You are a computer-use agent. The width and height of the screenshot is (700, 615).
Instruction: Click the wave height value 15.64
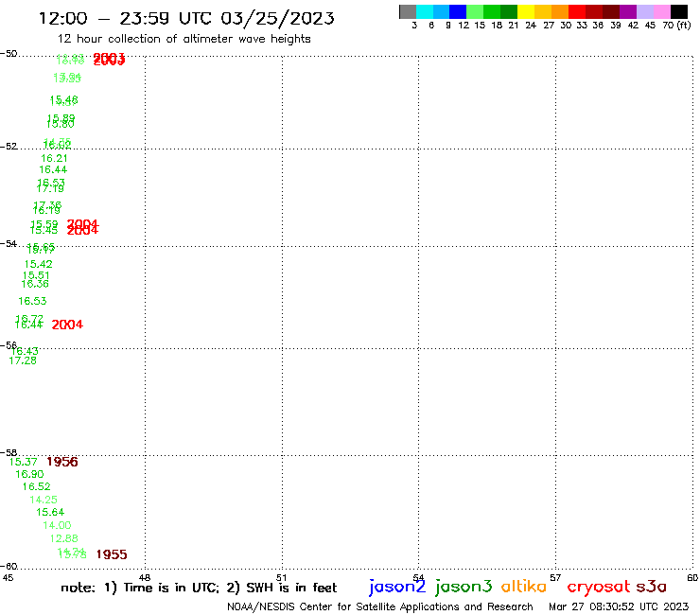(x=50, y=512)
